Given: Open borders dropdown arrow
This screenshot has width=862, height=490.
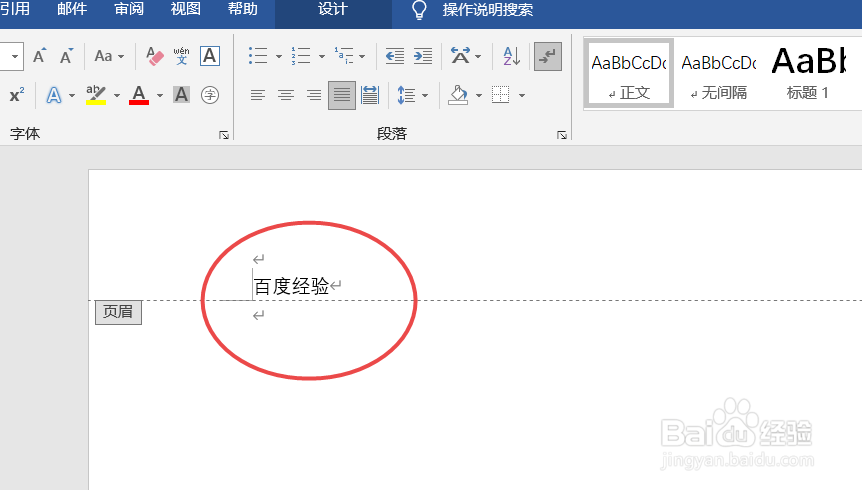Looking at the screenshot, I should tap(522, 96).
